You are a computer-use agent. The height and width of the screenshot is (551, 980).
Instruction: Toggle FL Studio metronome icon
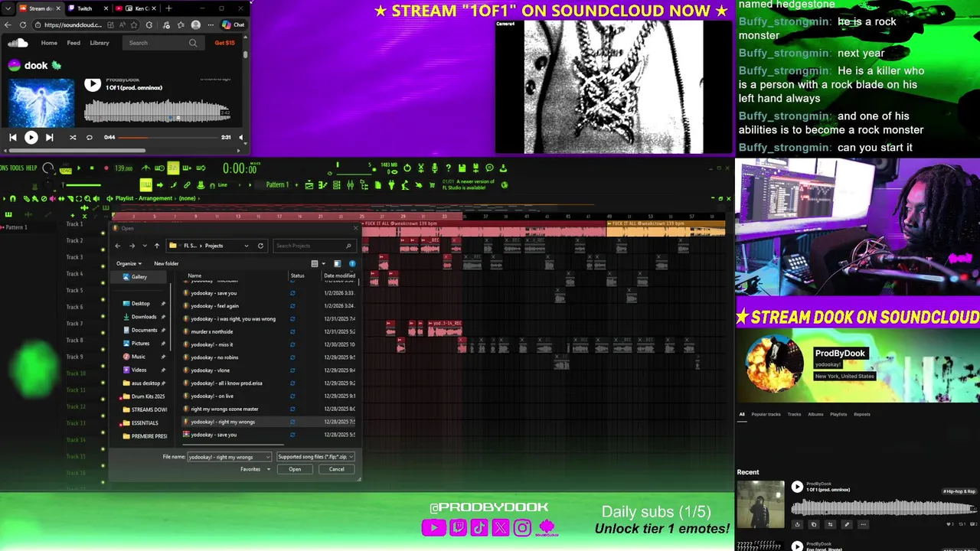click(145, 168)
